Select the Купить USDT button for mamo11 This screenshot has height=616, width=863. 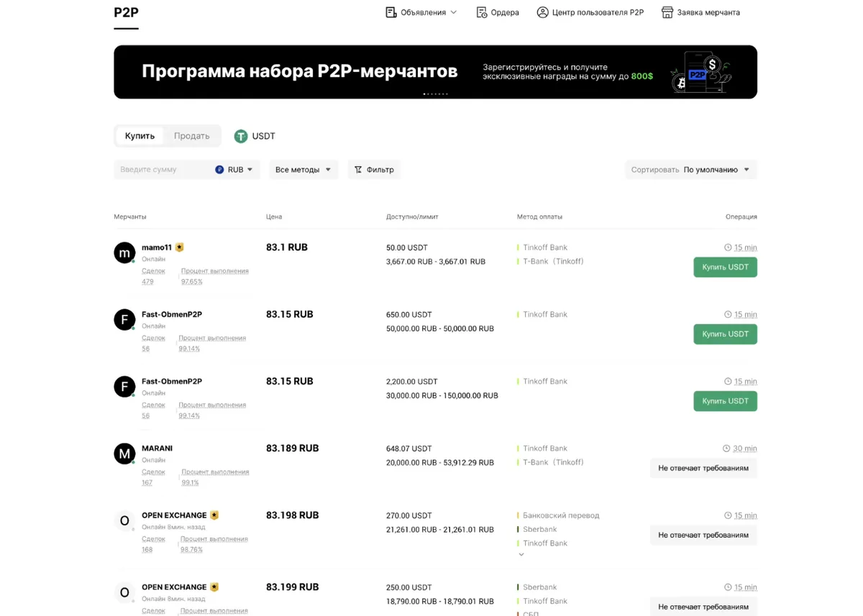725,267
